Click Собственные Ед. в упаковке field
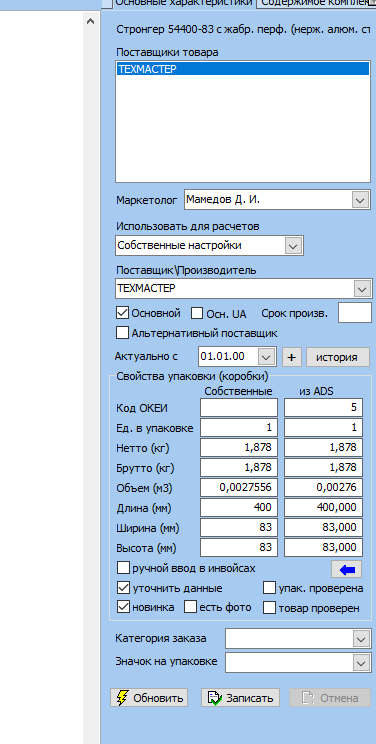This screenshot has width=376, height=744. 239,428
